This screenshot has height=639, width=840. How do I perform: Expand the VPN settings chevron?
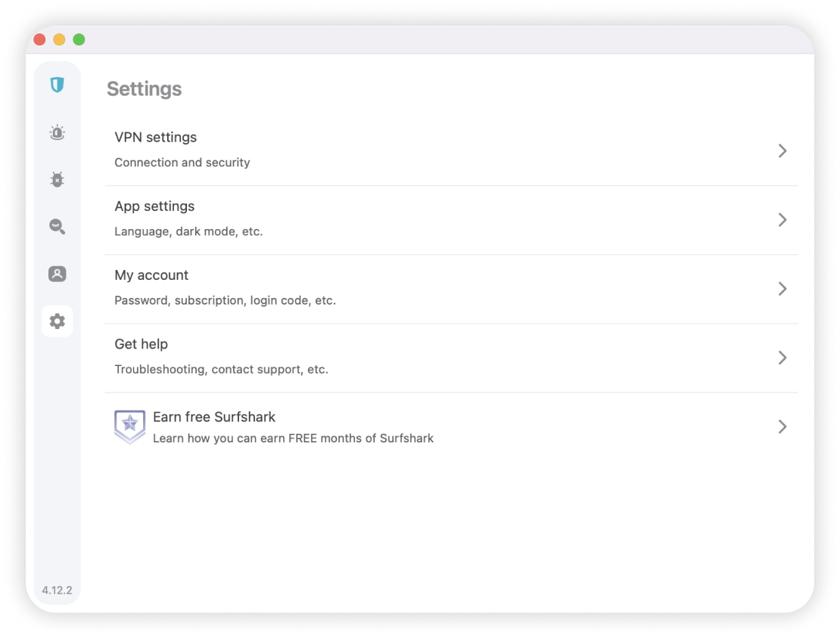(x=782, y=151)
